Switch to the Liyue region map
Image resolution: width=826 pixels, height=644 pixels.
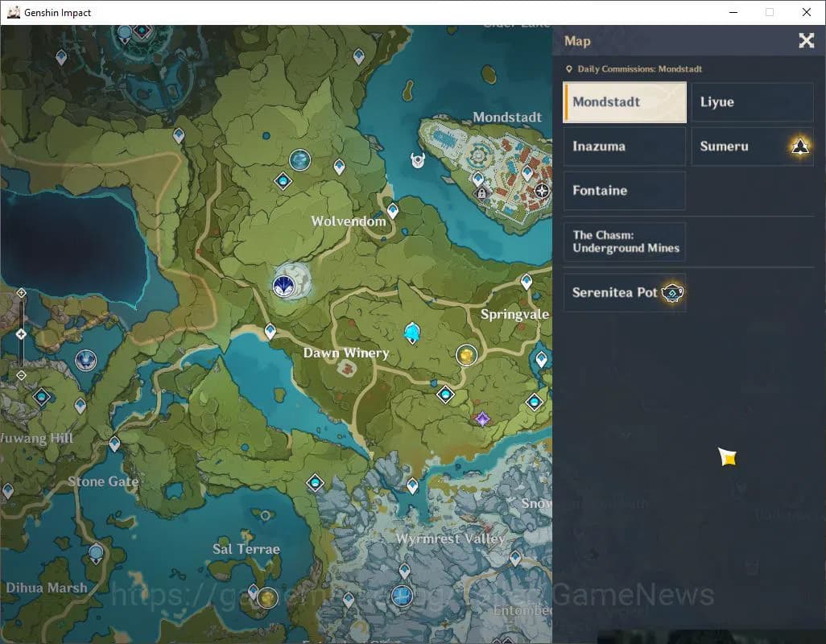point(752,102)
